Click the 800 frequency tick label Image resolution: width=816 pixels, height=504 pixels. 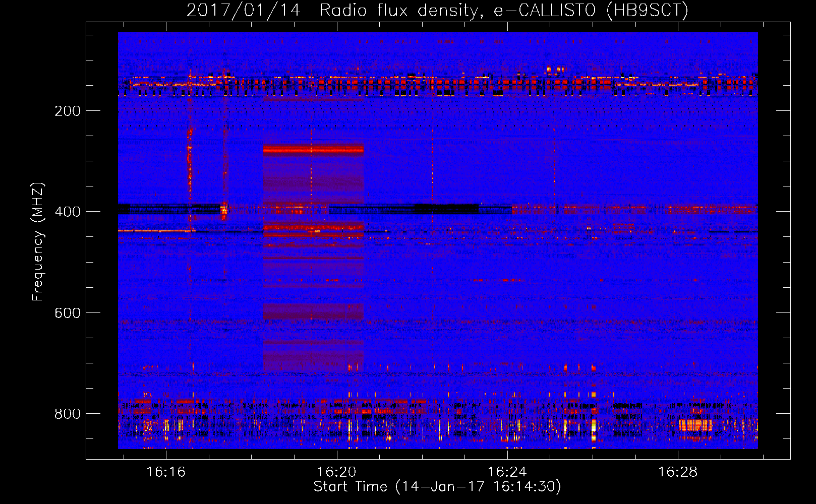pyautogui.click(x=68, y=414)
